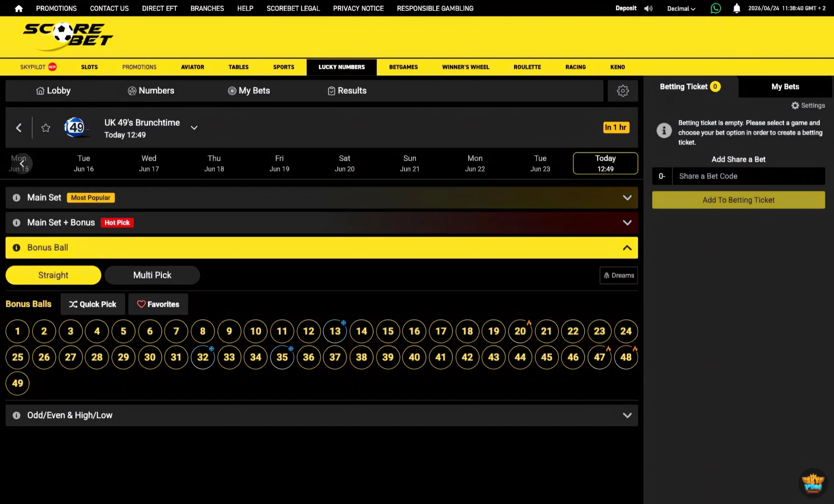Viewport: 834px width, 504px height.
Task: Open DIRECT EFT link
Action: click(159, 8)
